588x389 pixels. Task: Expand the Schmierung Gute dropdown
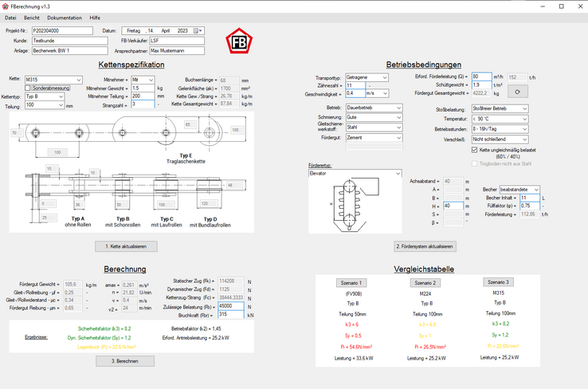tap(374, 117)
